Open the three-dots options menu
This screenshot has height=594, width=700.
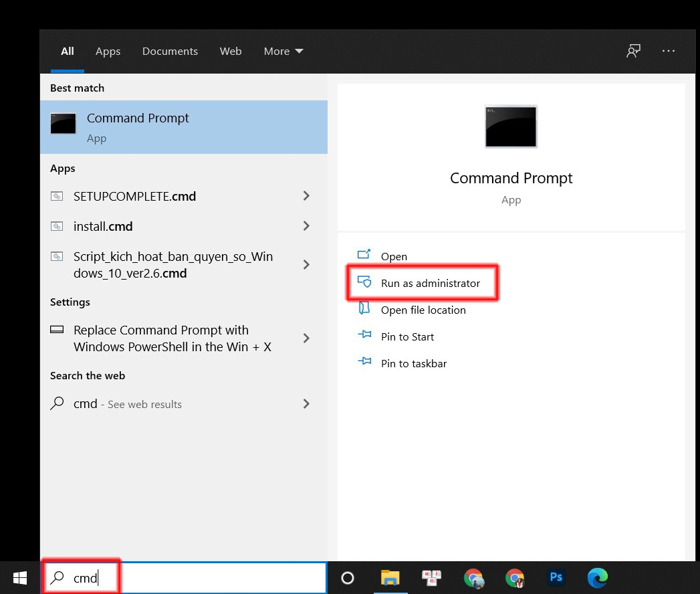(x=669, y=51)
